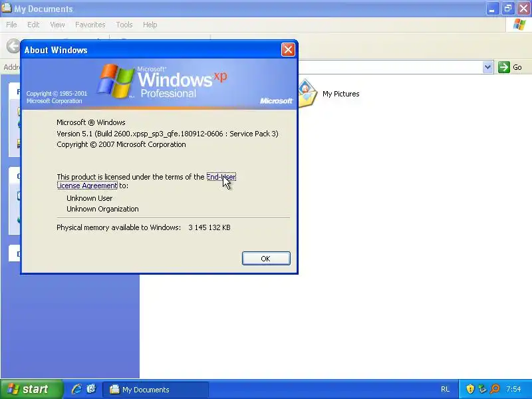Open the File menu in My Documents
The height and width of the screenshot is (399, 532).
pyautogui.click(x=11, y=25)
